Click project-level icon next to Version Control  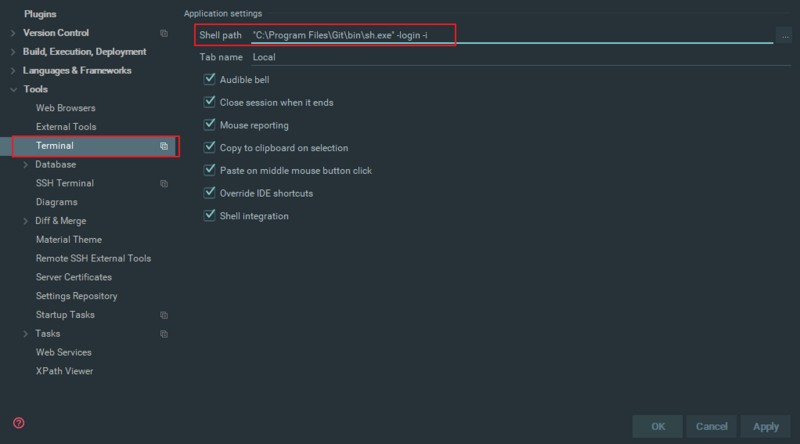pyautogui.click(x=164, y=33)
